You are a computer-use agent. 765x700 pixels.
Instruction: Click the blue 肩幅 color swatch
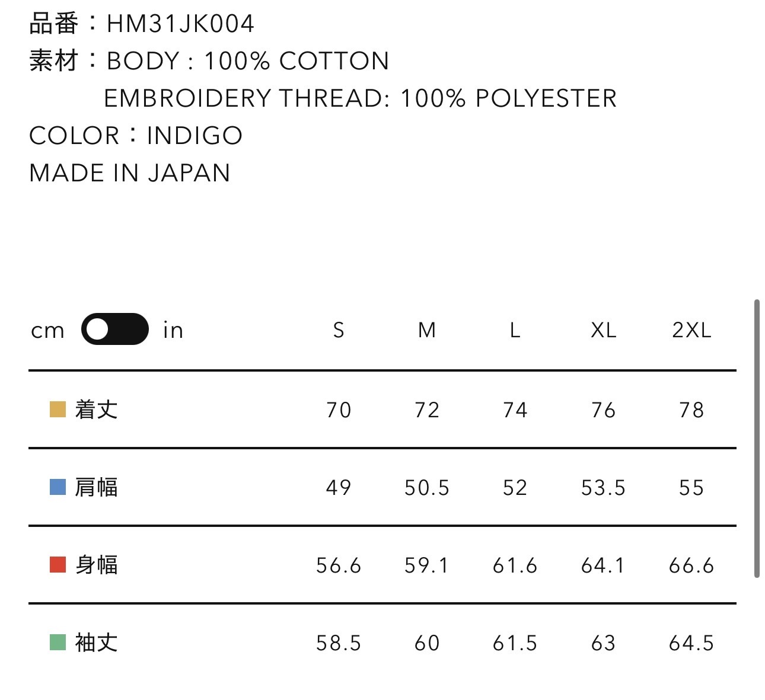tap(58, 487)
